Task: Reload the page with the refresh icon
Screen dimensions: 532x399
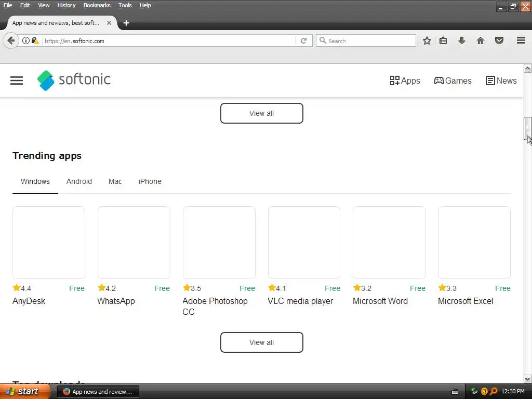Action: [303, 41]
